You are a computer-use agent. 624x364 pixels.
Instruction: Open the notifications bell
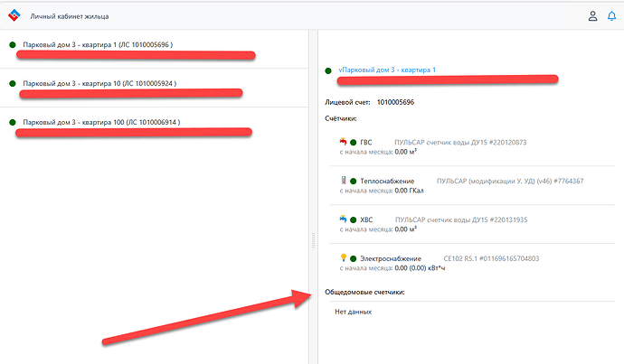pyautogui.click(x=612, y=15)
